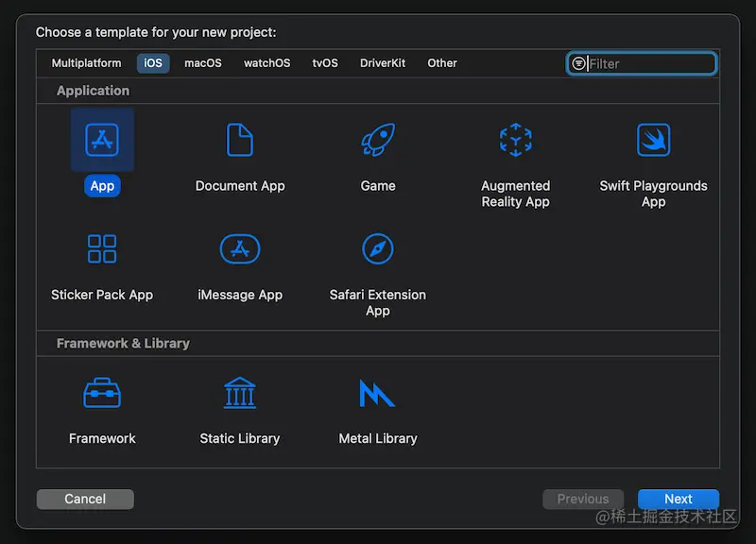Select the Swift Playgrounds App icon
The width and height of the screenshot is (756, 544).
(653, 140)
